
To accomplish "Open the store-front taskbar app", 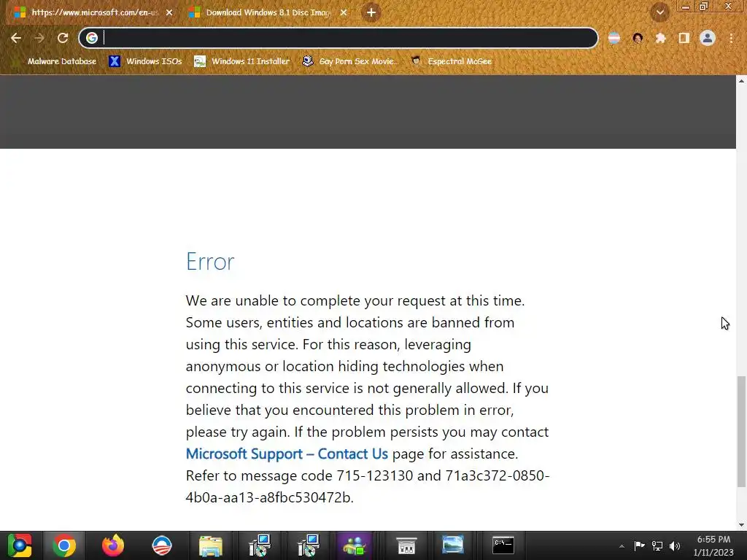I will (x=406, y=545).
